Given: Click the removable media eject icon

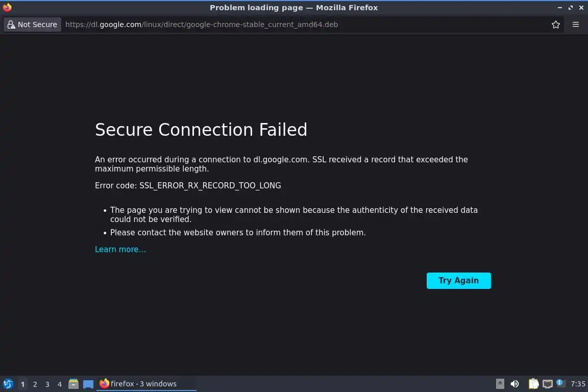Looking at the screenshot, I should 500,384.
